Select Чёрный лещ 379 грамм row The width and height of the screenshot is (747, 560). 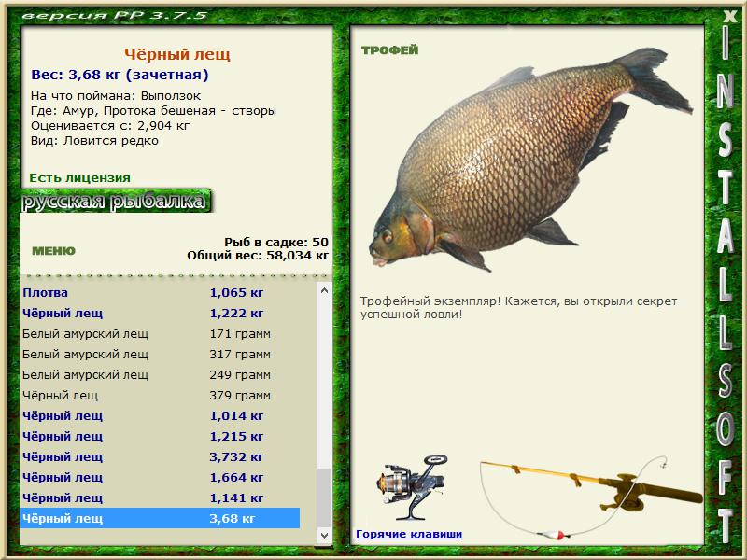coord(160,395)
